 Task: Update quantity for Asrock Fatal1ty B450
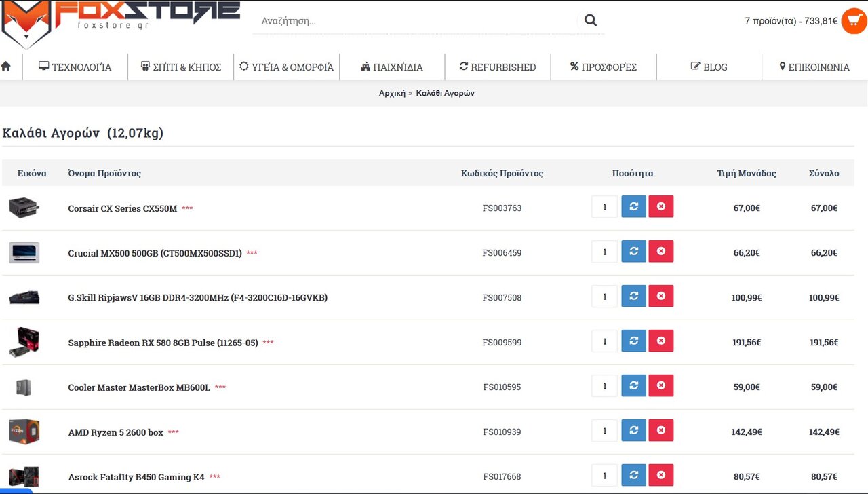(x=633, y=476)
